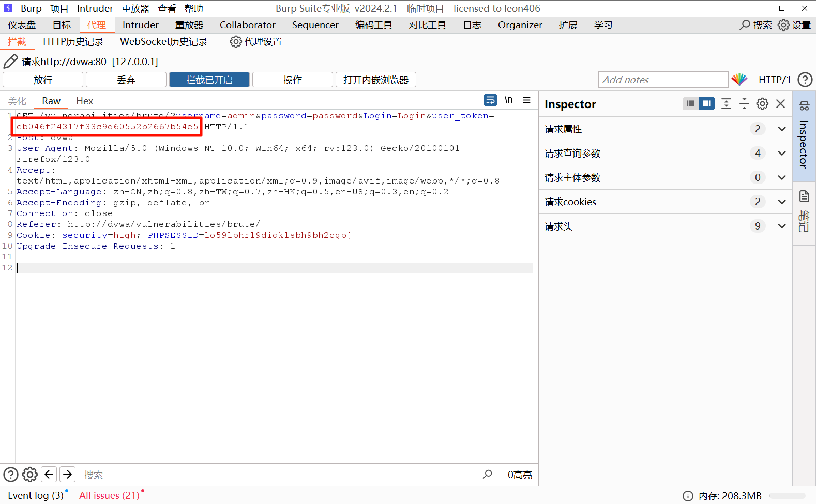Screen dimensions: 816x504
Task: Open the Collaborator tab
Action: tap(248, 25)
